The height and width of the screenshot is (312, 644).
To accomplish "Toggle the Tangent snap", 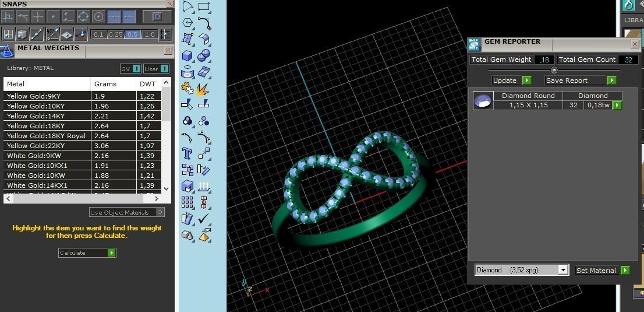I will click(23, 16).
